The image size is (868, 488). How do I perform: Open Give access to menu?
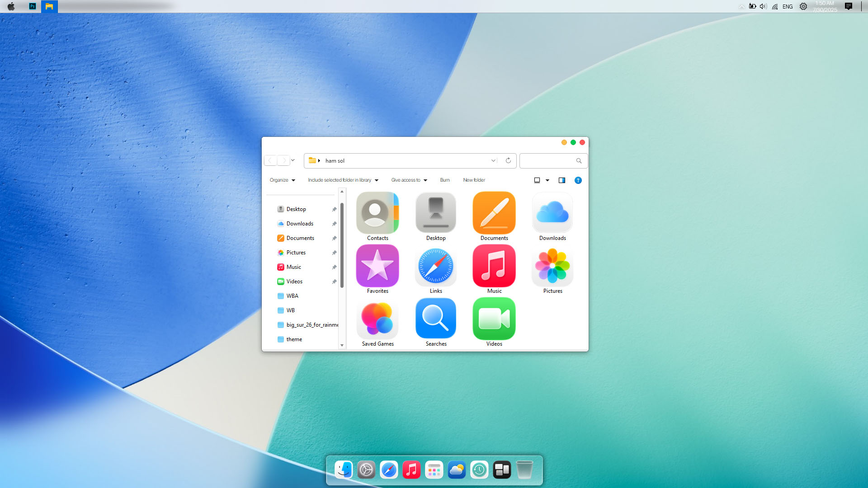click(409, 180)
